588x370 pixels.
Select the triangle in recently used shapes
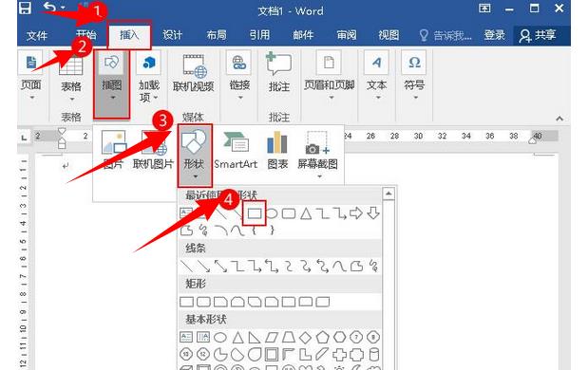307,213
